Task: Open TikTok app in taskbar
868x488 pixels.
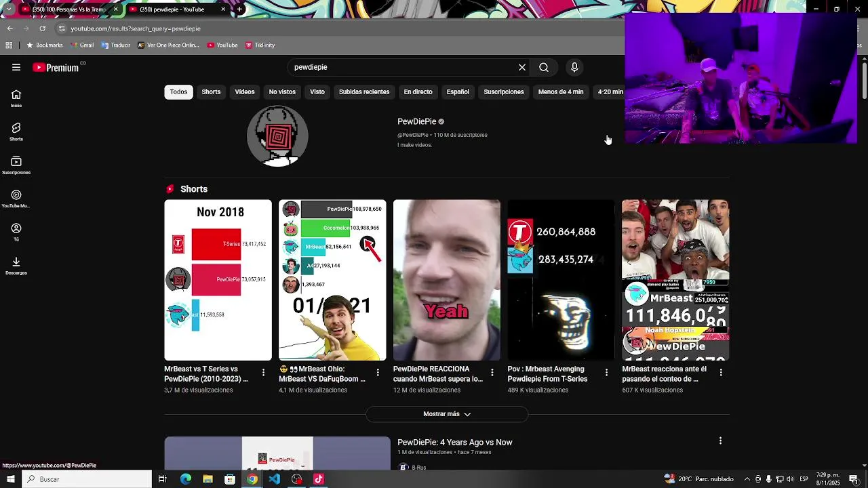Action: tap(319, 479)
